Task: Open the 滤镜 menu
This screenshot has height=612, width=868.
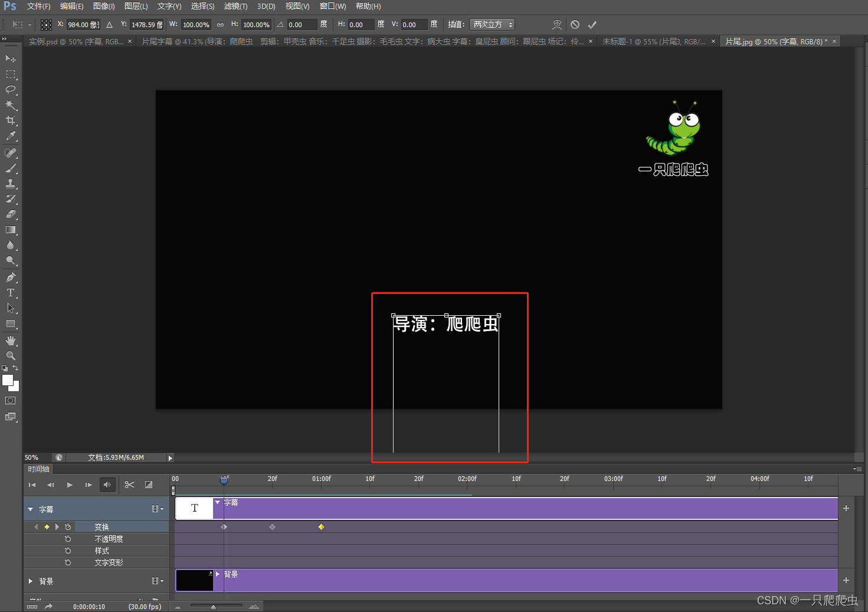Action: (x=235, y=6)
